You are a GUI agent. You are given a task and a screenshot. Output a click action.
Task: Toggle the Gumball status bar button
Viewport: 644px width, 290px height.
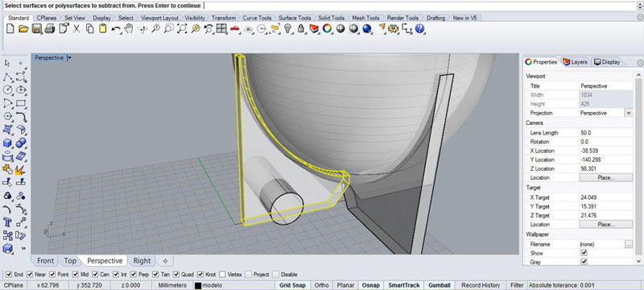pos(439,285)
